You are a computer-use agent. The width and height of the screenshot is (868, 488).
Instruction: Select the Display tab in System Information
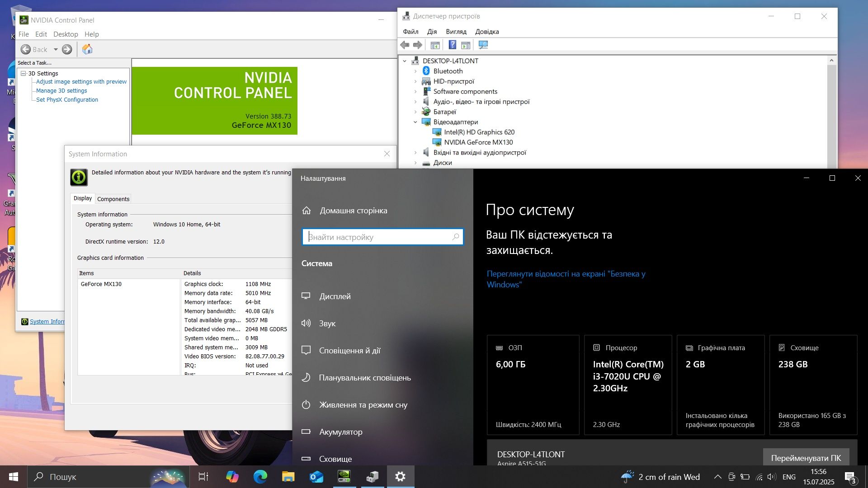[x=83, y=198]
